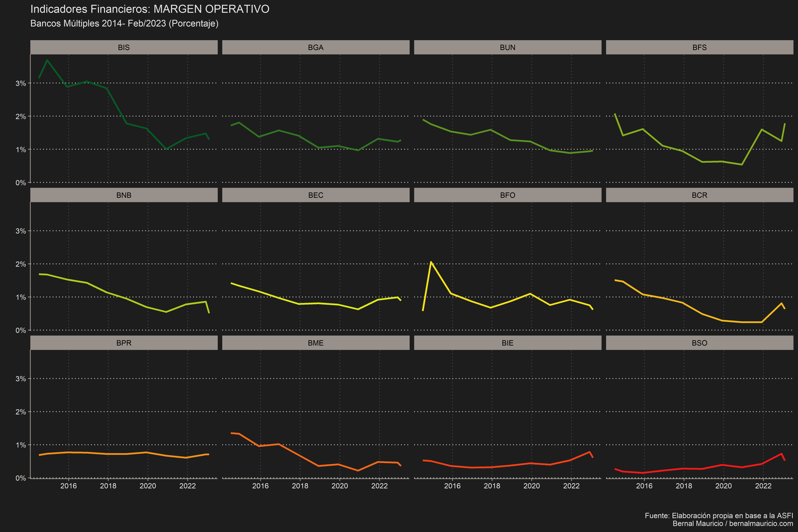Click the 2% y-axis label in top row

[x=21, y=116]
